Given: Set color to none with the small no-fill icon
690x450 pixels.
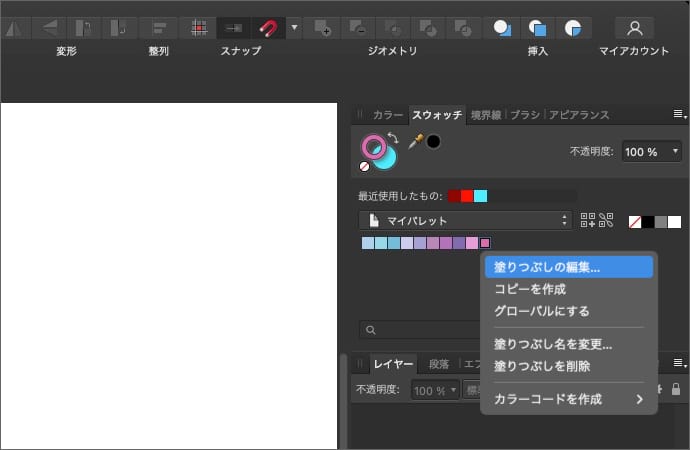Looking at the screenshot, I should click(365, 167).
